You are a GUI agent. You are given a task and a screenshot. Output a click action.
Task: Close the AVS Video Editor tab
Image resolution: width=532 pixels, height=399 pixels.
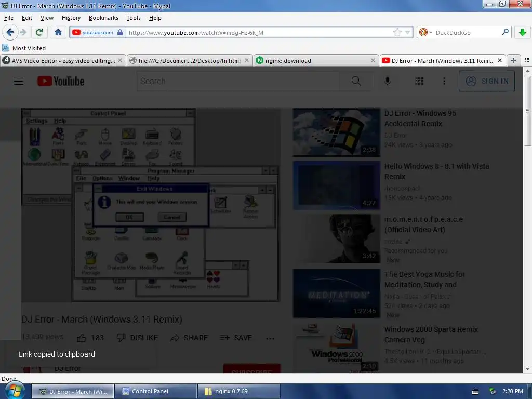[x=120, y=60]
